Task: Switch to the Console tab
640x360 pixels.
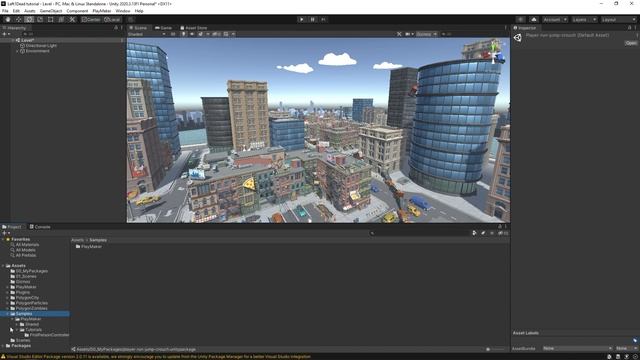Action: (40, 227)
